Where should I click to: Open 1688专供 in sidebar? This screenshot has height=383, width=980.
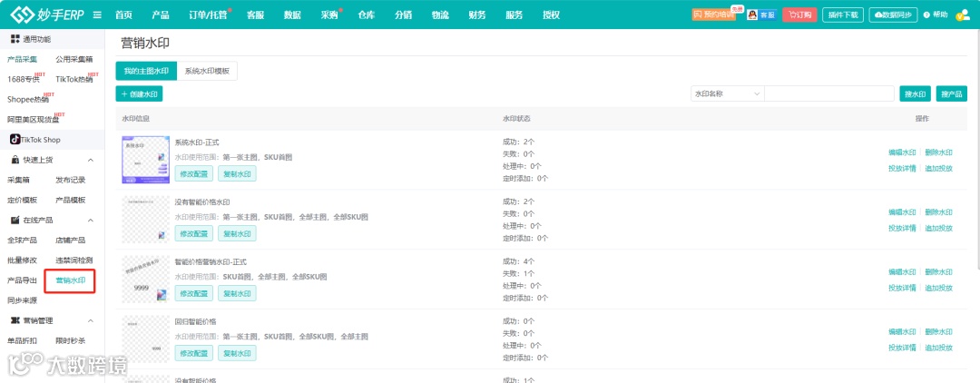pos(23,79)
